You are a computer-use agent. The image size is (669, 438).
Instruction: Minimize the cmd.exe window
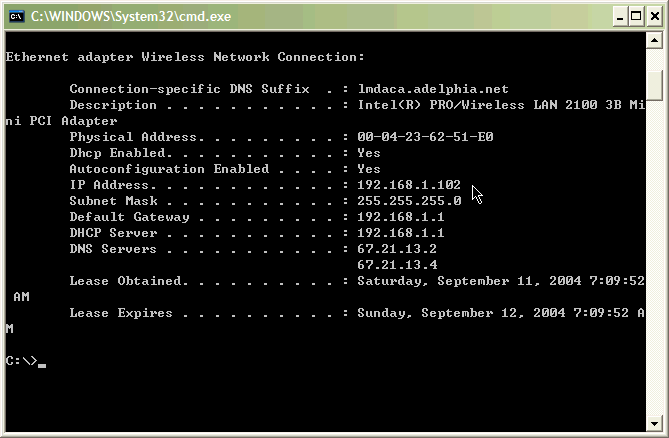(620, 16)
